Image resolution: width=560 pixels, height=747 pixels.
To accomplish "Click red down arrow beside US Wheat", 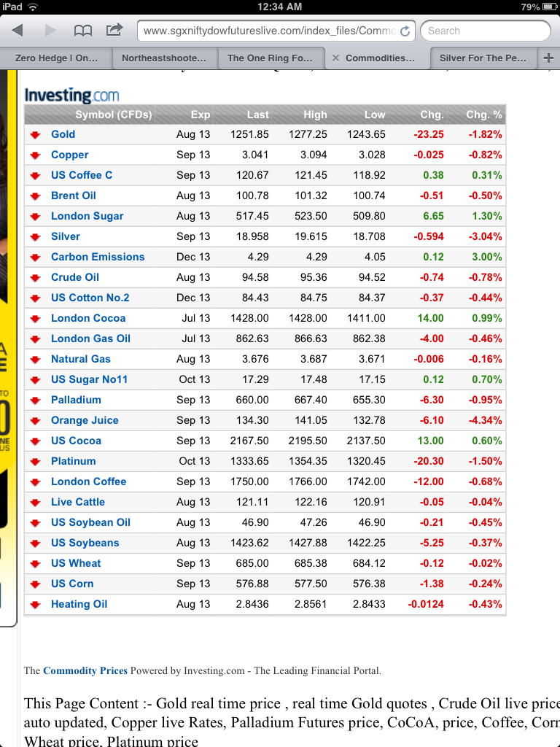I will click(x=35, y=564).
